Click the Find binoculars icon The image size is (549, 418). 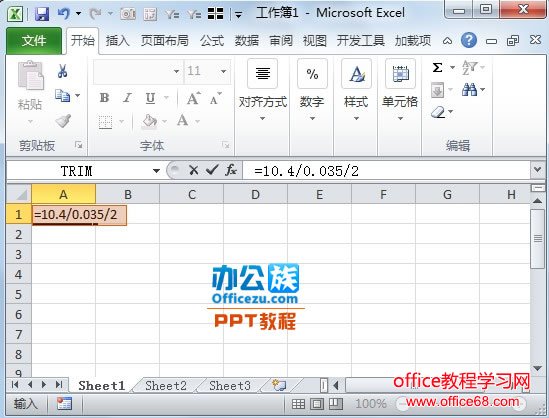point(469,90)
